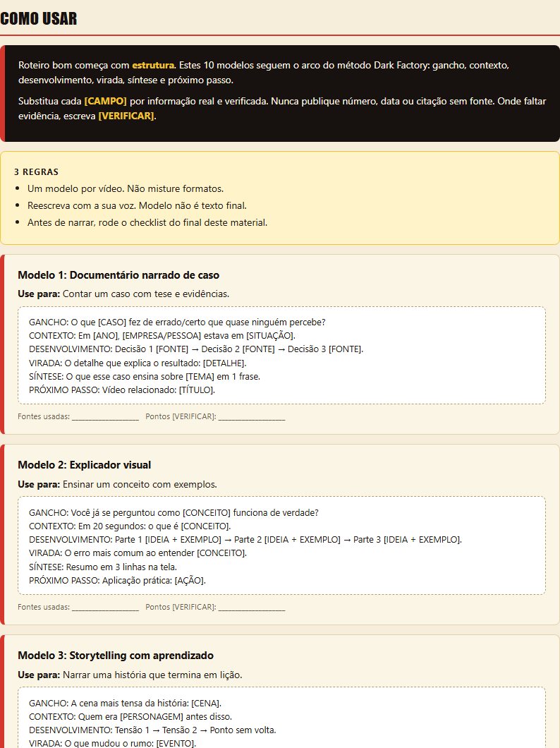The width and height of the screenshot is (560, 748).
Task: Click the 'COMO USAR' heading
Action: [x=39, y=18]
